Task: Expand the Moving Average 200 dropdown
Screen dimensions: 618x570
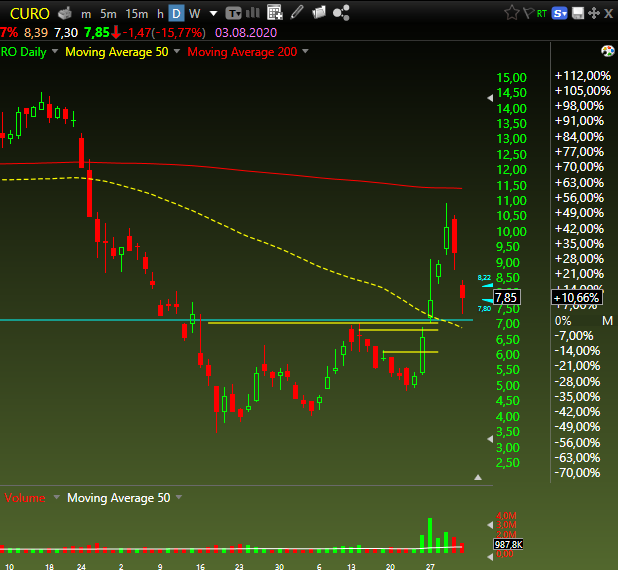Action: [305, 51]
